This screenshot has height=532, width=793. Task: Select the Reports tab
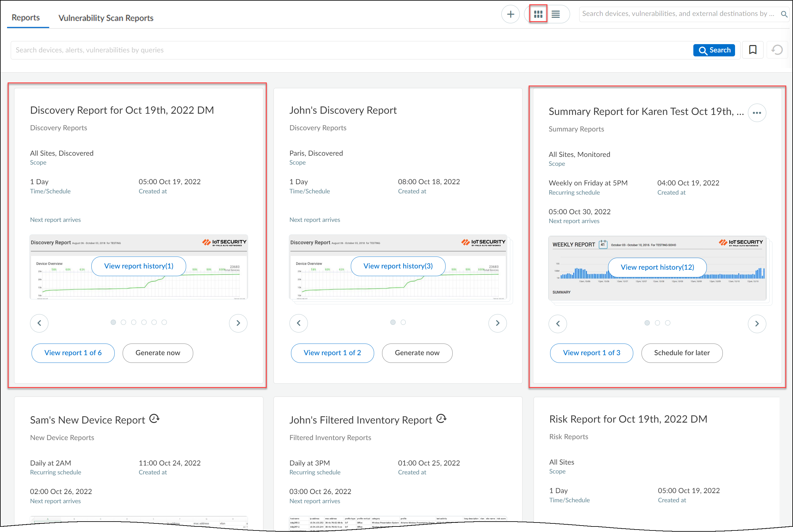26,18
